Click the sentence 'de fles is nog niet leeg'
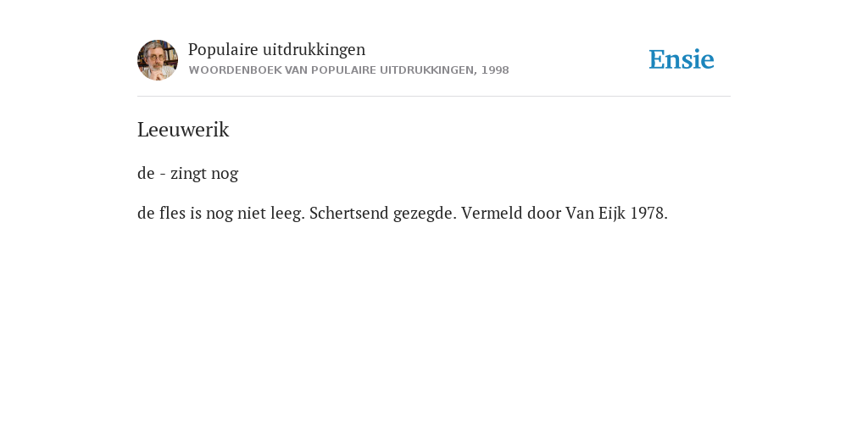This screenshot has width=868, height=434. 220,213
